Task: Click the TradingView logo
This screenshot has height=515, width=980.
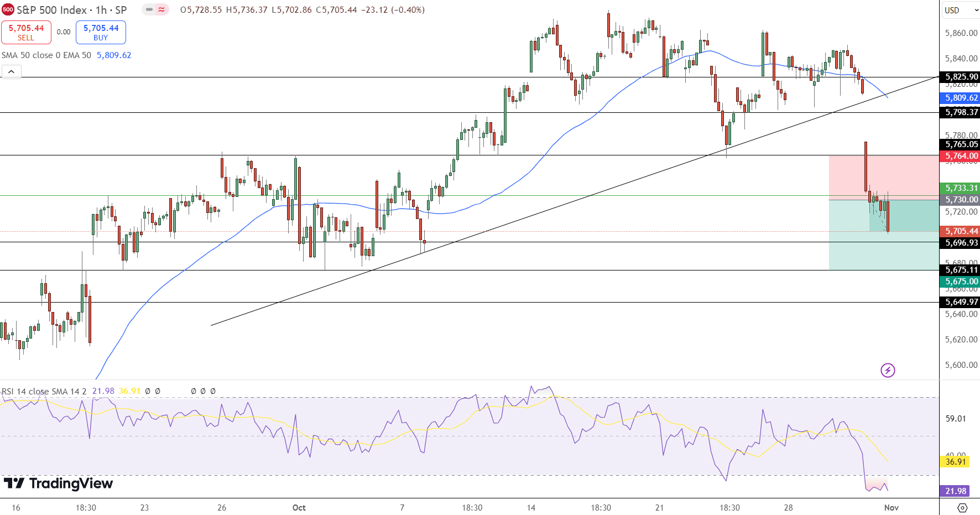Action: coord(58,483)
